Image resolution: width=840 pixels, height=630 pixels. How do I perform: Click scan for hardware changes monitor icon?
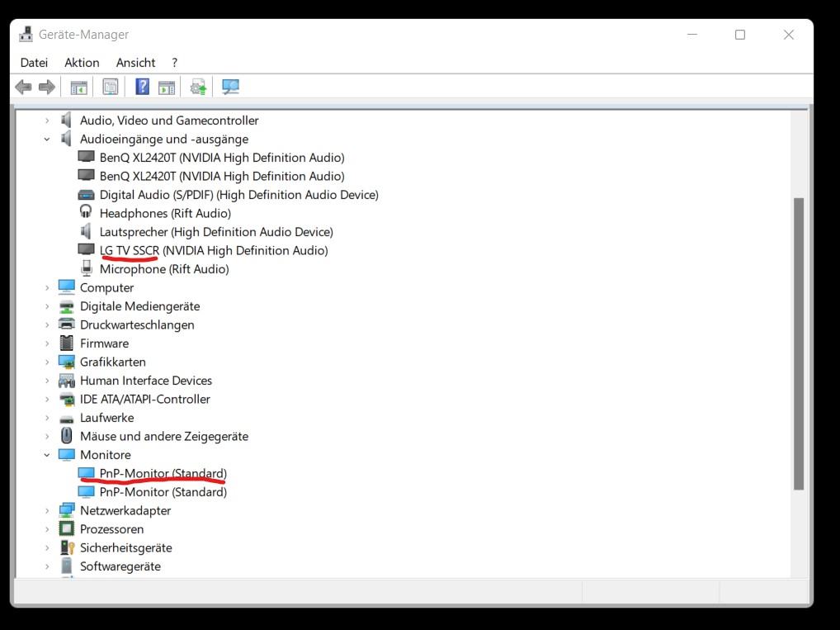pyautogui.click(x=230, y=87)
